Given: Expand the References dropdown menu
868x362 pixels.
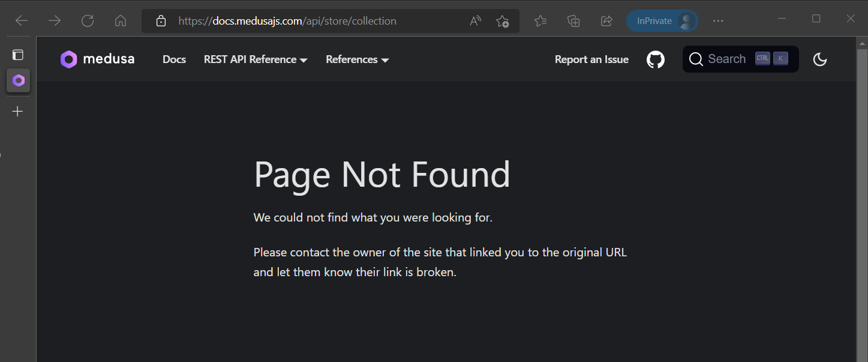Looking at the screenshot, I should click(358, 59).
